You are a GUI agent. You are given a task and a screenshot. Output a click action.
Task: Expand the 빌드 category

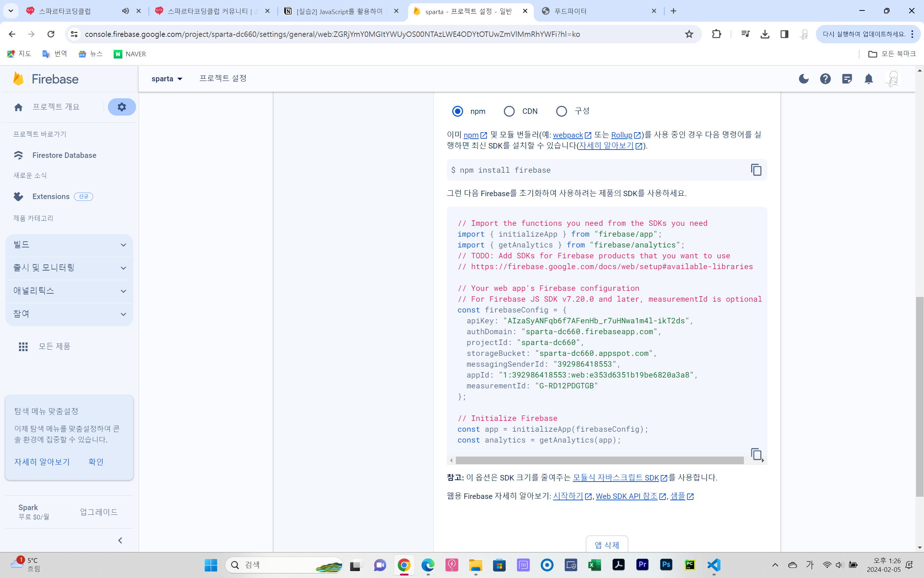pyautogui.click(x=69, y=245)
